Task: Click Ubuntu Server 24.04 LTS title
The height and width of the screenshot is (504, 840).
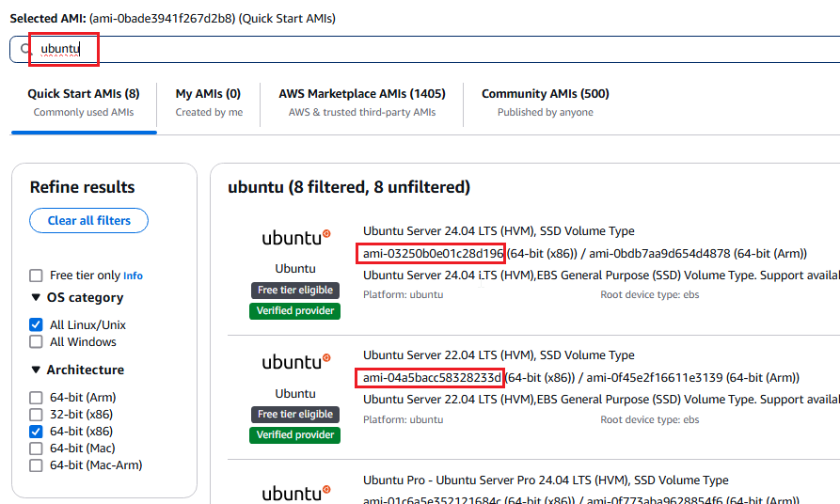Action: [499, 231]
